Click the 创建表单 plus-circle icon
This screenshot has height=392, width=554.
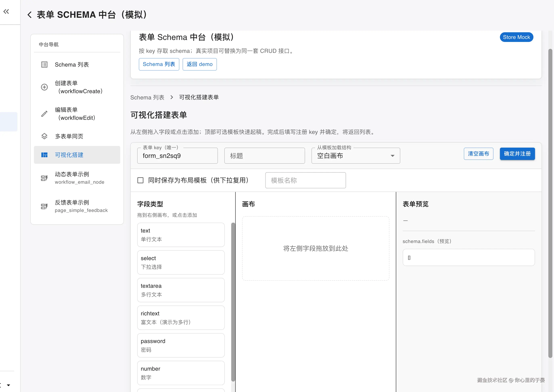pos(44,87)
